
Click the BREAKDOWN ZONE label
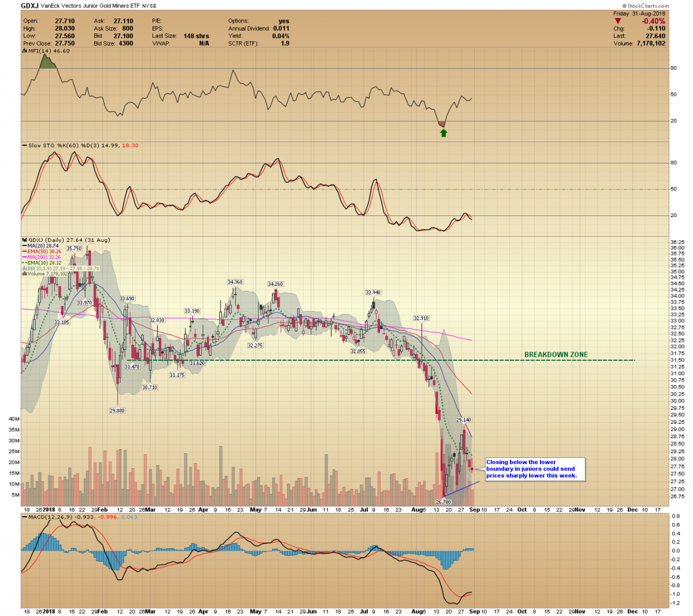[x=556, y=354]
